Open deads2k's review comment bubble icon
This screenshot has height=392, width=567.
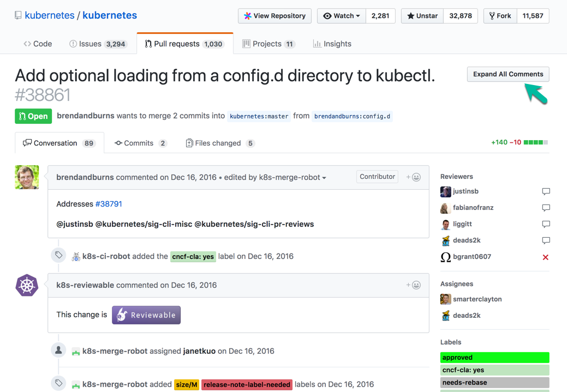click(x=546, y=240)
